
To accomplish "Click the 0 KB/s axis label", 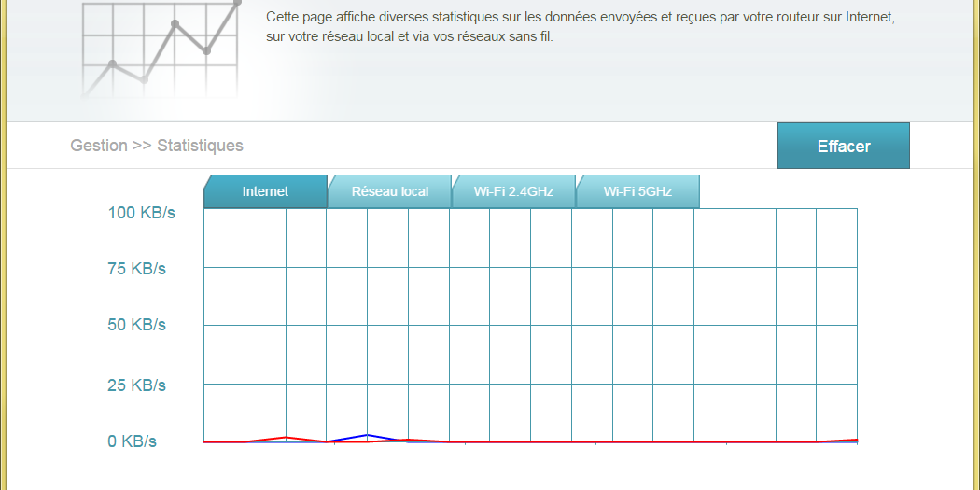I will (132, 441).
